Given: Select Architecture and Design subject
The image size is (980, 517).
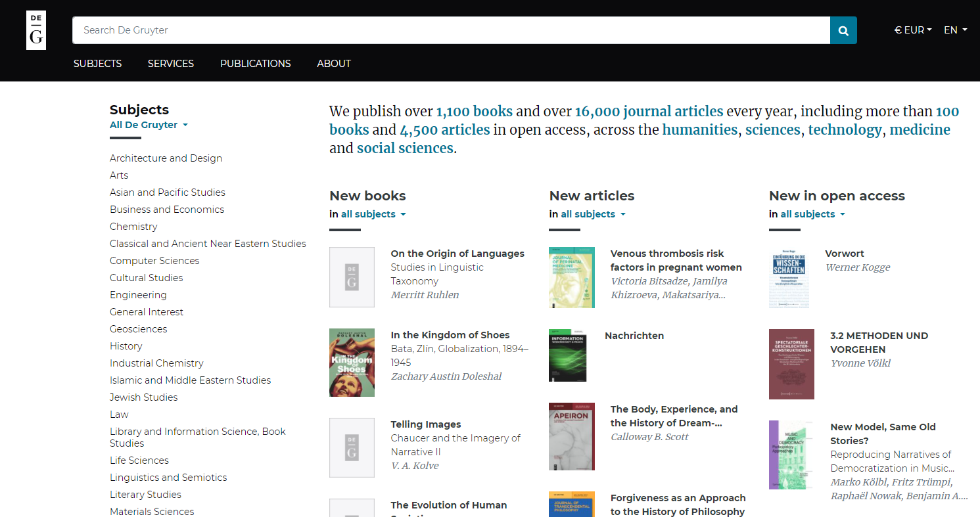Looking at the screenshot, I should tap(166, 158).
